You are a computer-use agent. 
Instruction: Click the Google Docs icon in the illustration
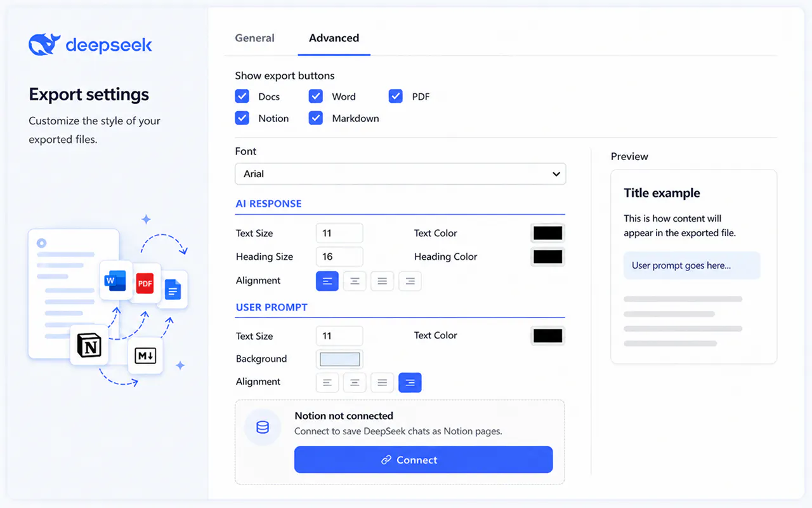[173, 290]
